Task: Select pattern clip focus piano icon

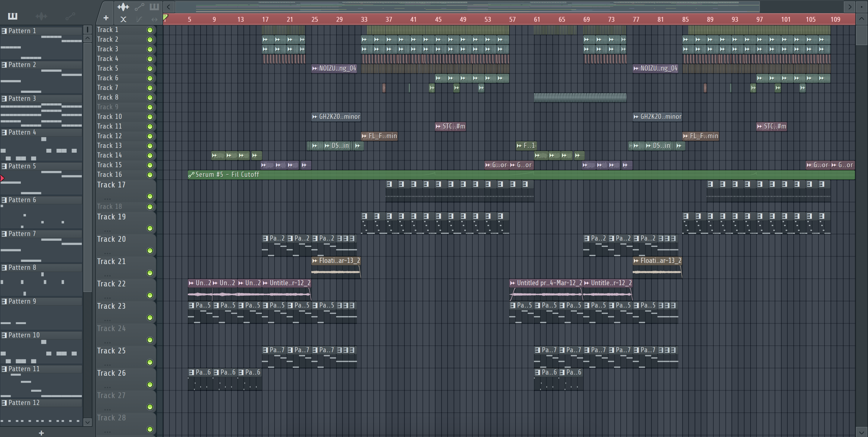Action: [x=154, y=7]
